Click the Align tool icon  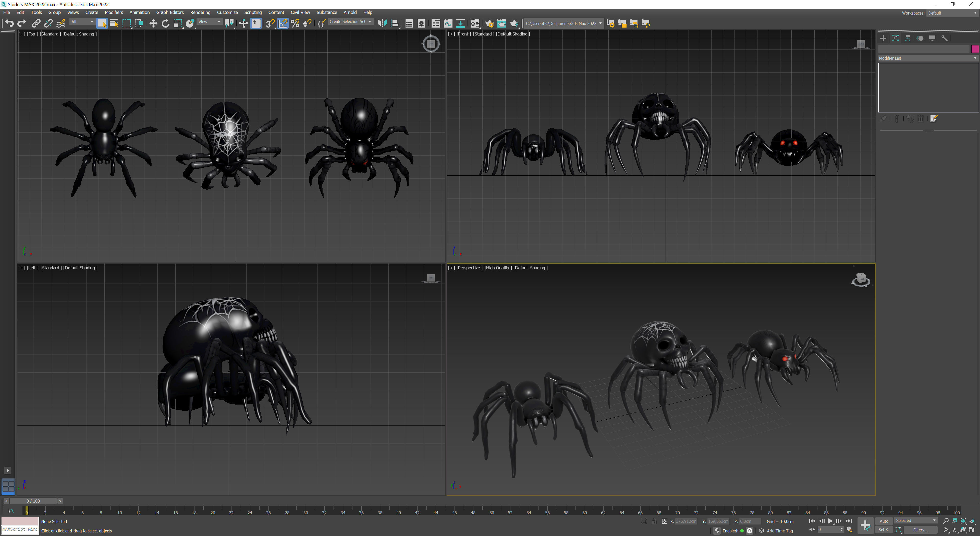click(x=395, y=23)
